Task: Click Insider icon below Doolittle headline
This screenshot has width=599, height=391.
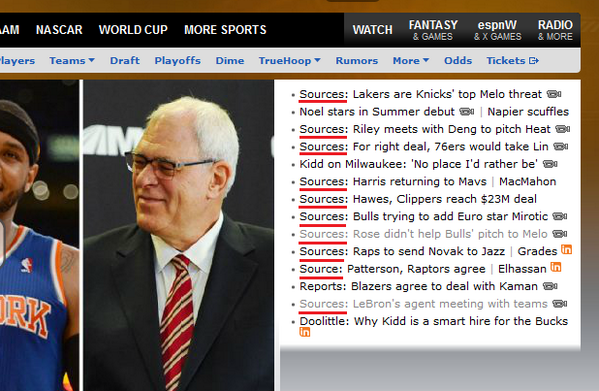Action: pyautogui.click(x=304, y=332)
